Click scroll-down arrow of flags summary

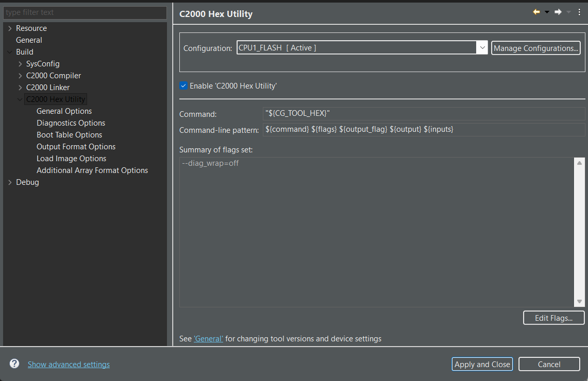(x=579, y=302)
